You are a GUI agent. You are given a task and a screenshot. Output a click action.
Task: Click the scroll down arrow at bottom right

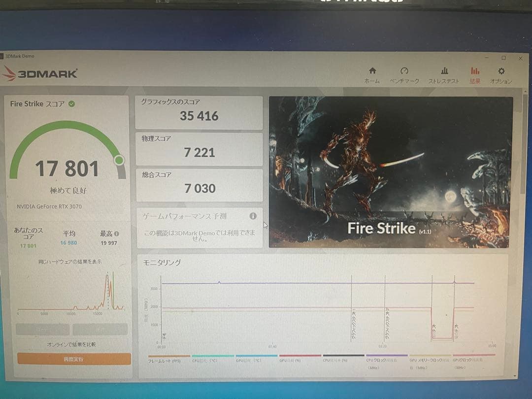pos(515,375)
